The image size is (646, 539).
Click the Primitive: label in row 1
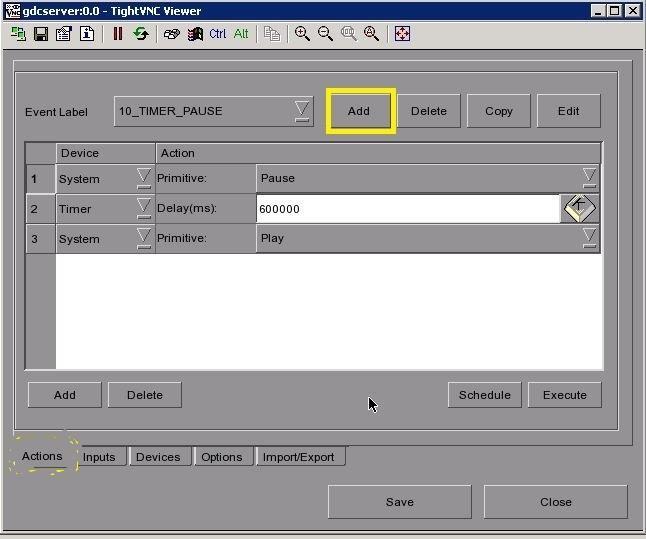coord(182,178)
